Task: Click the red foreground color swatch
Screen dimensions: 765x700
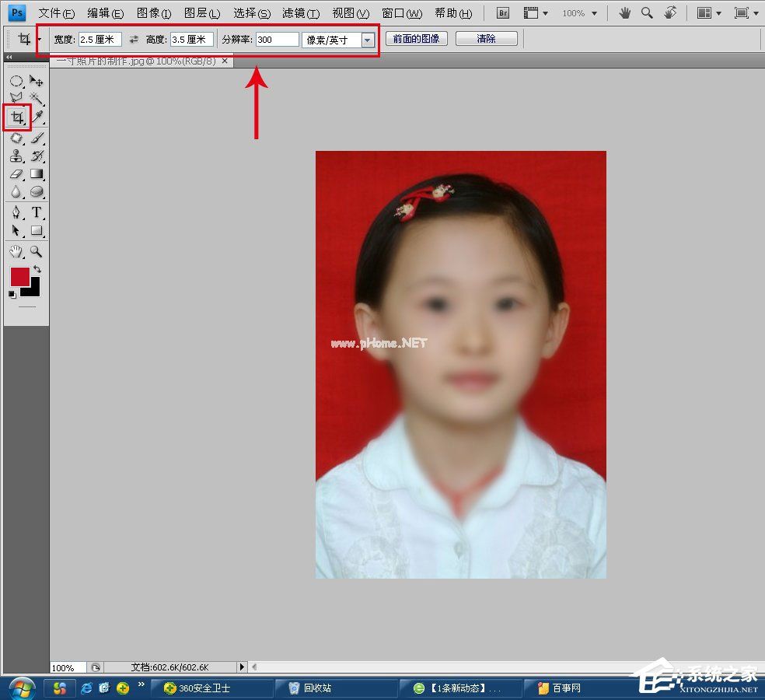Action: [19, 276]
